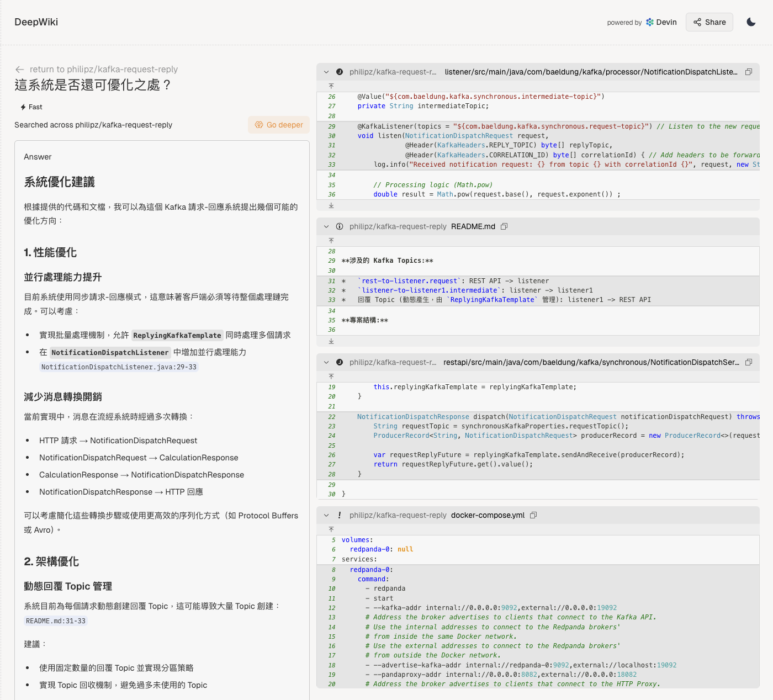Click the brain icon in Go deeper
Screen dimensions: 773x700
[258, 125]
